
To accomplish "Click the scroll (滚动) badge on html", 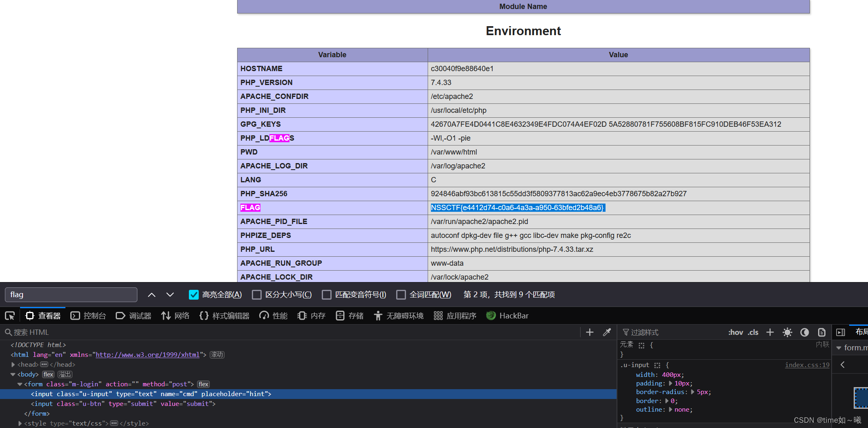I will [217, 355].
